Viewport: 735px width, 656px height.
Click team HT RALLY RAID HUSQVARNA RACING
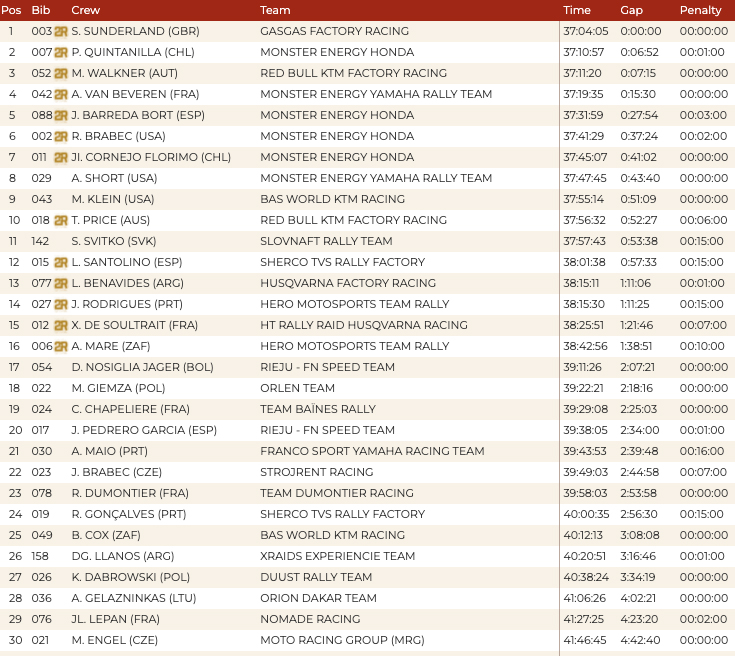pyautogui.click(x=364, y=325)
